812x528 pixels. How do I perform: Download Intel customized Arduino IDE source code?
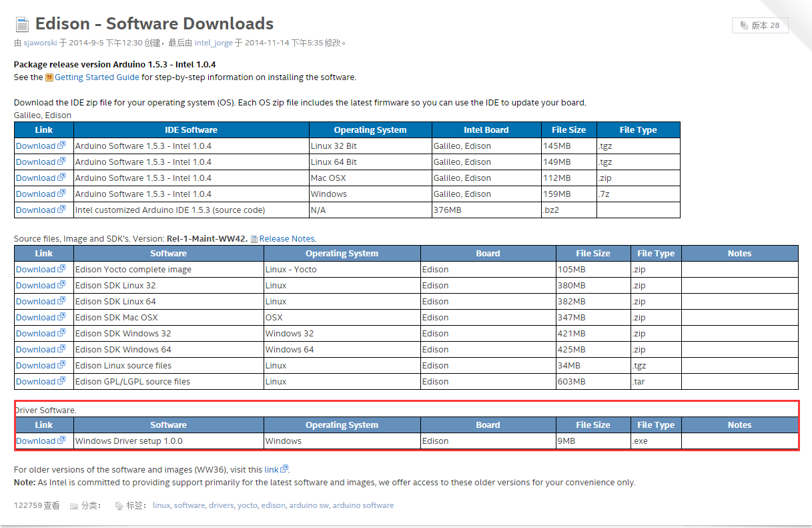[x=35, y=210]
